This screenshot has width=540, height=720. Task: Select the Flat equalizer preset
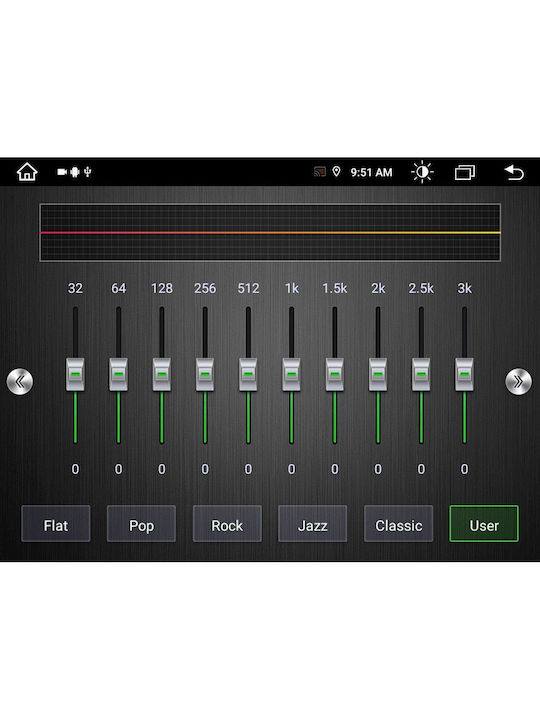click(56, 524)
